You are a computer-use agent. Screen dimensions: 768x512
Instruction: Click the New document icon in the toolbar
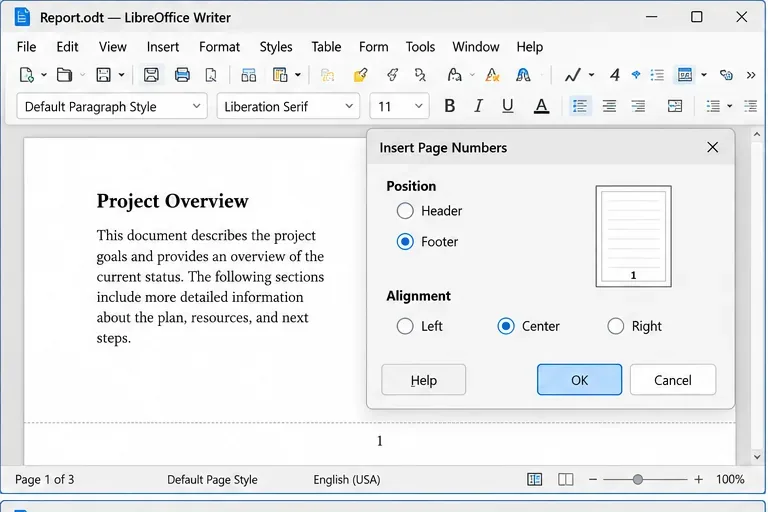click(26, 75)
